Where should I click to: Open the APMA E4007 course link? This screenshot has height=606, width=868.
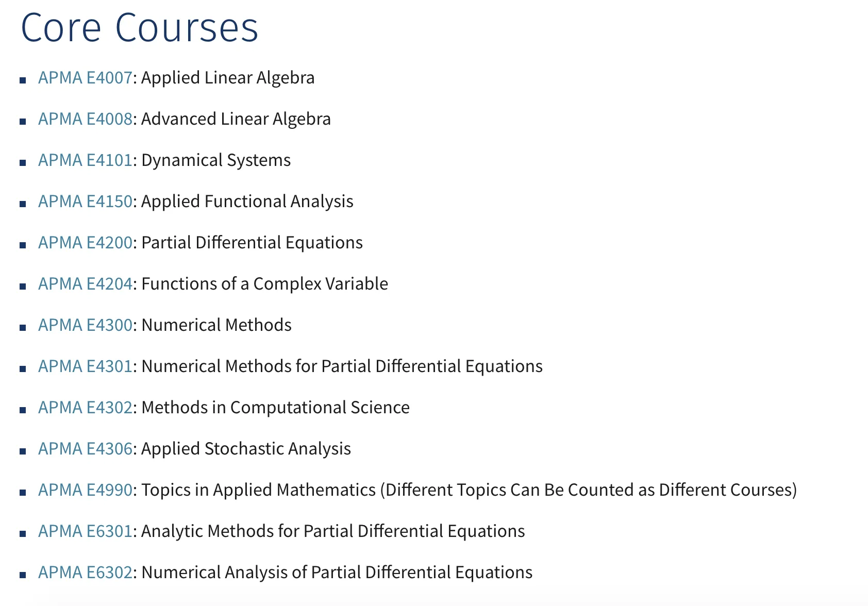point(85,78)
